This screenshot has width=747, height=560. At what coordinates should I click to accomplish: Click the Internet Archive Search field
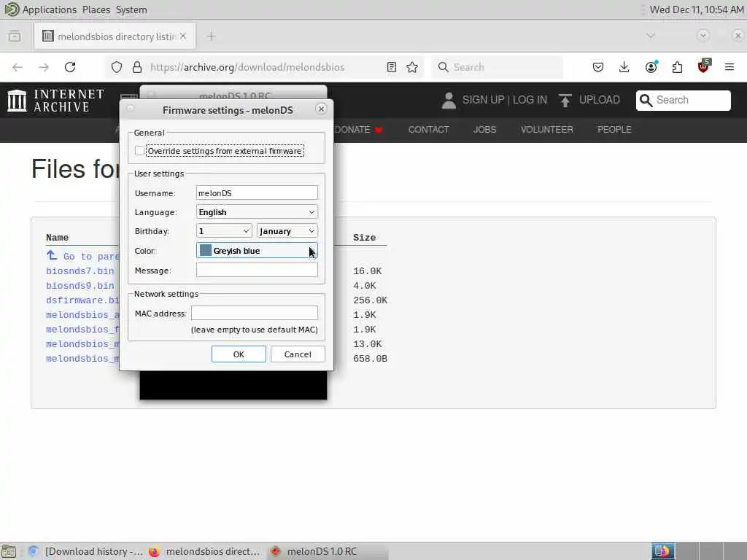click(683, 100)
